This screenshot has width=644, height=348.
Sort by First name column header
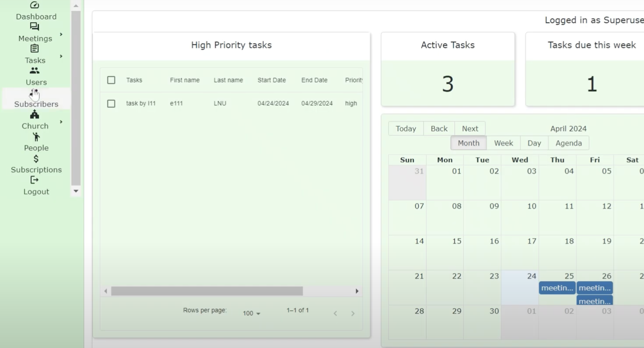coord(185,80)
